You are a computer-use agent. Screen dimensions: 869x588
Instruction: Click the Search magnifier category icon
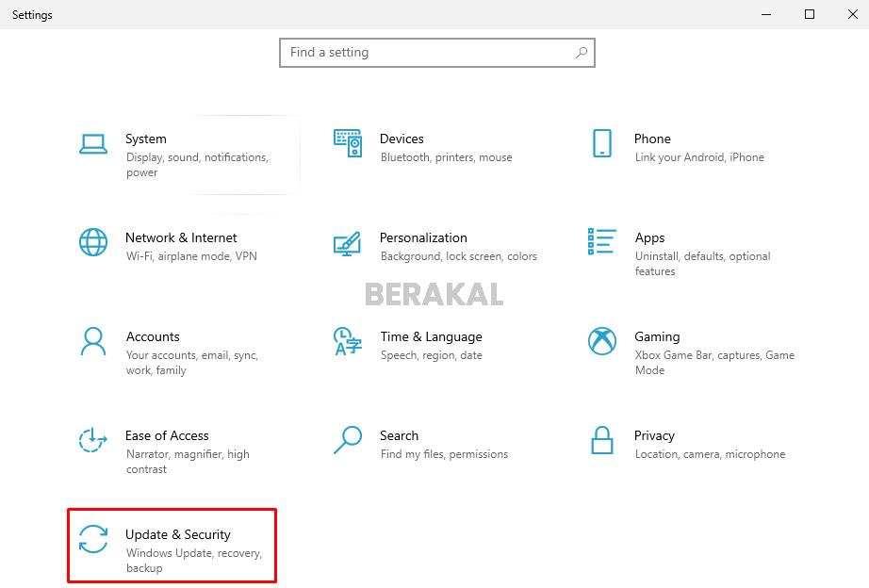(348, 440)
